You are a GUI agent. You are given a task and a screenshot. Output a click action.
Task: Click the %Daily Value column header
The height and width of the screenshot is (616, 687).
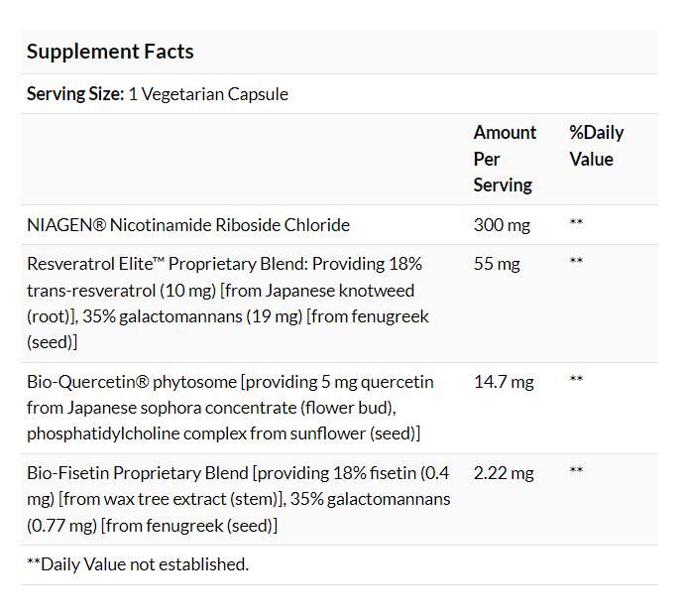[x=596, y=146]
